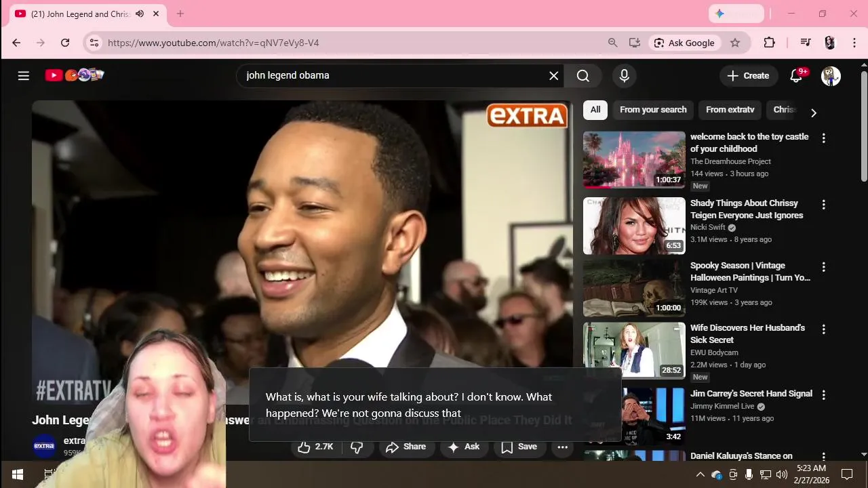Image resolution: width=868 pixels, height=488 pixels.
Task: Open more video actions (three dots)
Action: point(562,447)
